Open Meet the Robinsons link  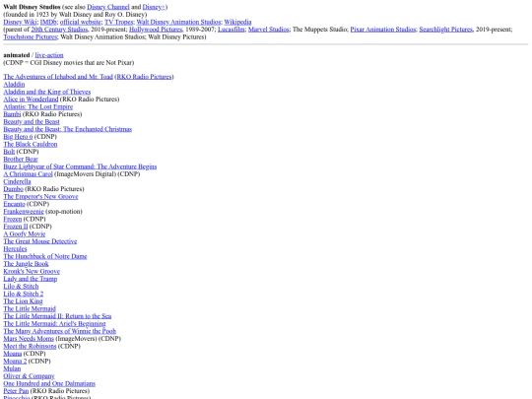(x=30, y=346)
